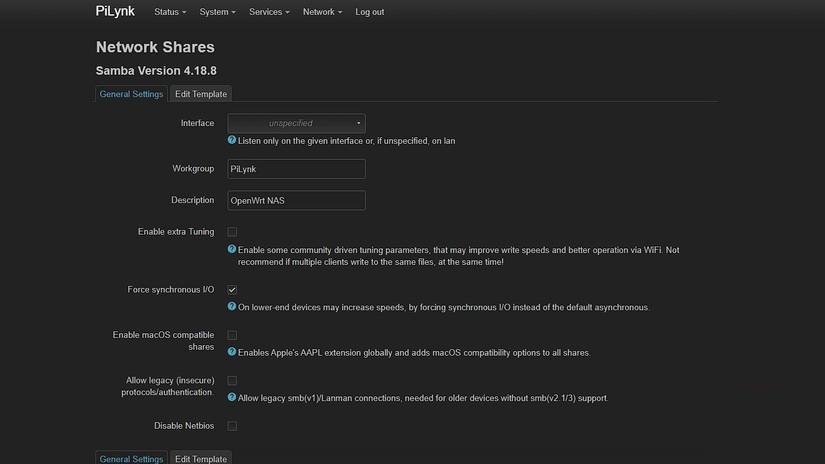This screenshot has width=825, height=464.
Task: Click the Description label
Action: pos(193,200)
